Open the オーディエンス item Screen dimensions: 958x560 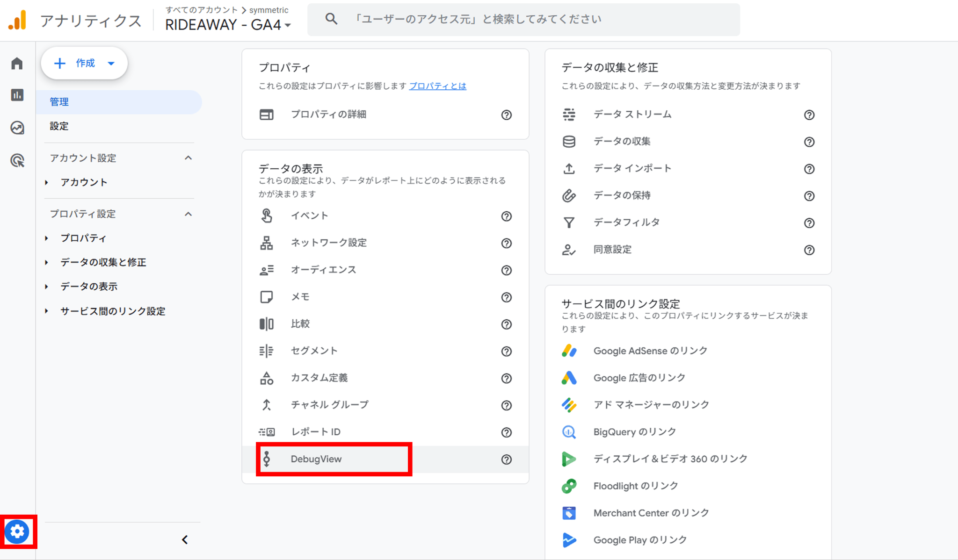[x=385, y=270]
